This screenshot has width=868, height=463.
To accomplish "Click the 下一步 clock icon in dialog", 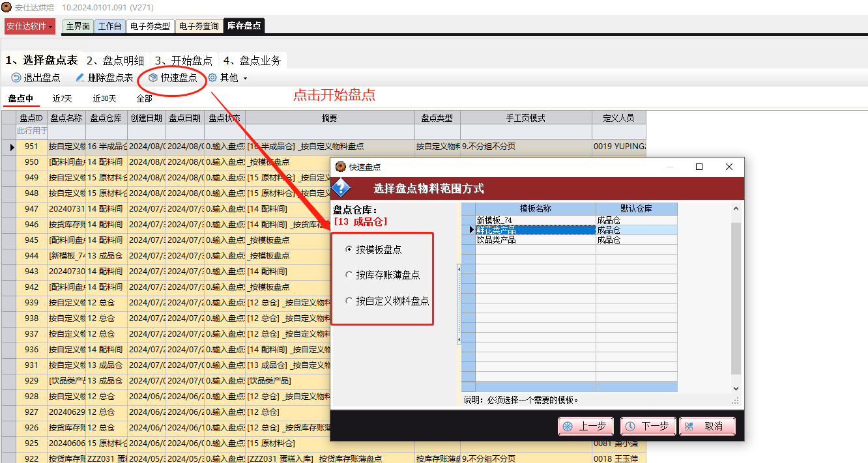I will tap(630, 427).
